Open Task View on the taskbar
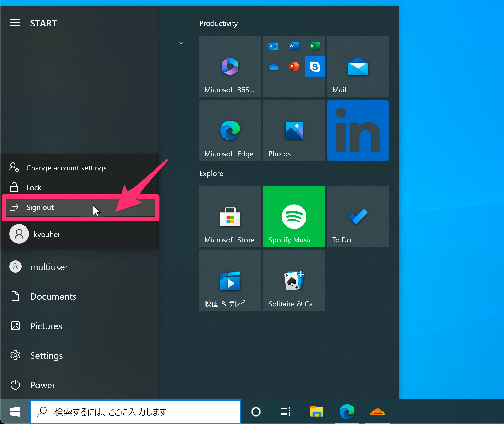 286,412
